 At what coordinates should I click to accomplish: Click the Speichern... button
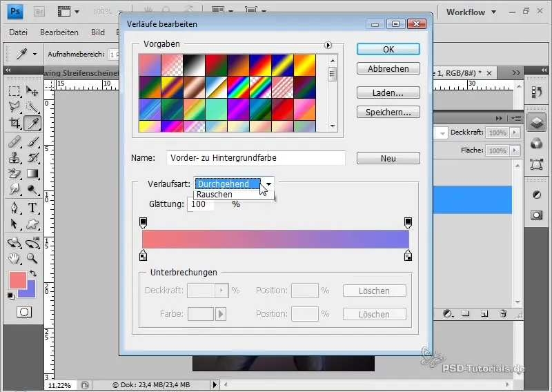(x=388, y=112)
